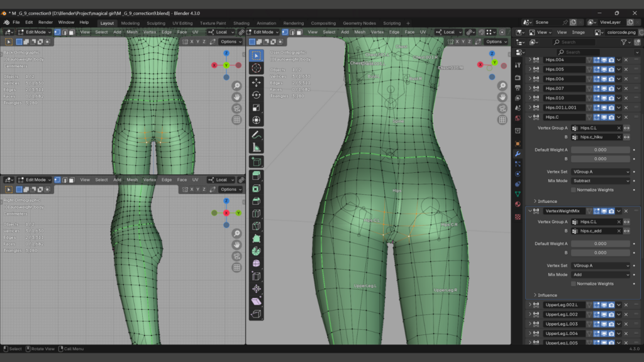Select the Measure tool
This screenshot has width=644, height=362.
click(x=256, y=148)
